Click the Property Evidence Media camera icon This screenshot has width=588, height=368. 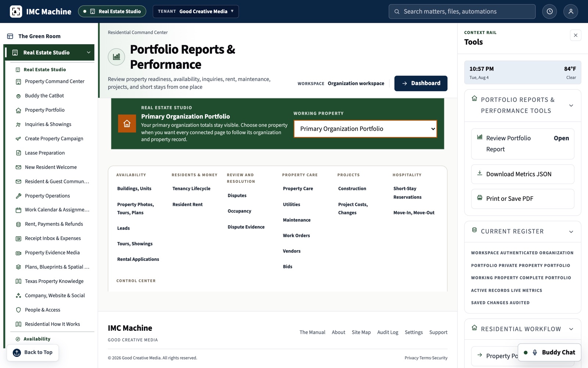(x=18, y=253)
